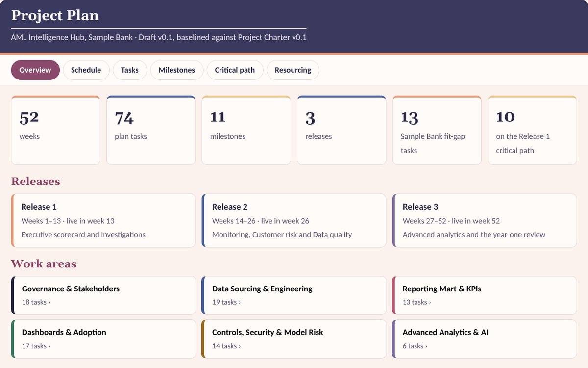Open the Schedule tab
Image resolution: width=588 pixels, height=368 pixels.
tap(86, 70)
